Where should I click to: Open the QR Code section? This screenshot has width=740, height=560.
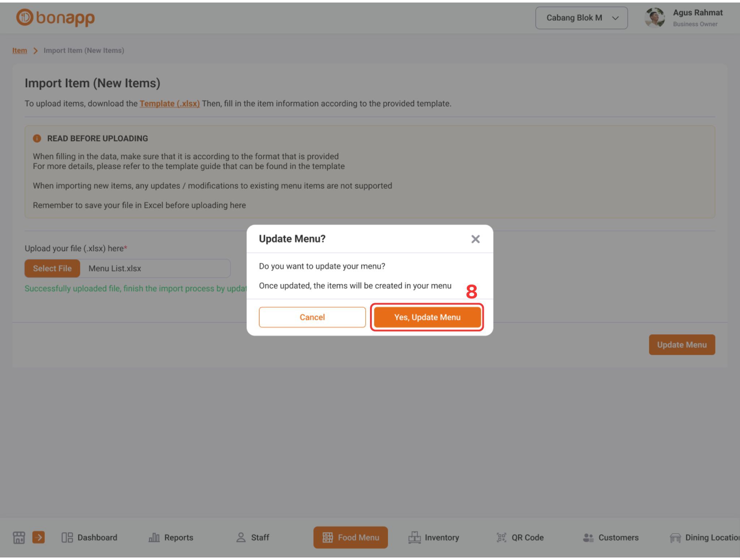pyautogui.click(x=520, y=537)
